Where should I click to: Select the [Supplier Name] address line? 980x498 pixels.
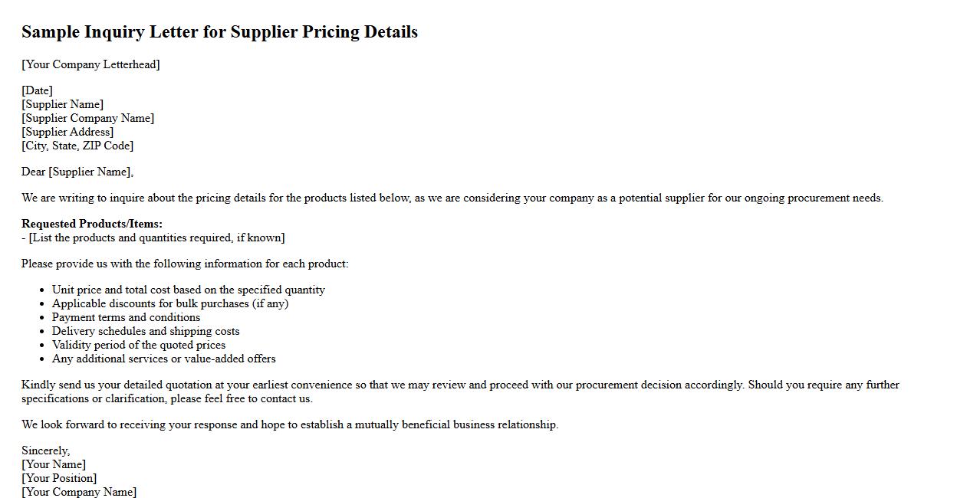(62, 104)
